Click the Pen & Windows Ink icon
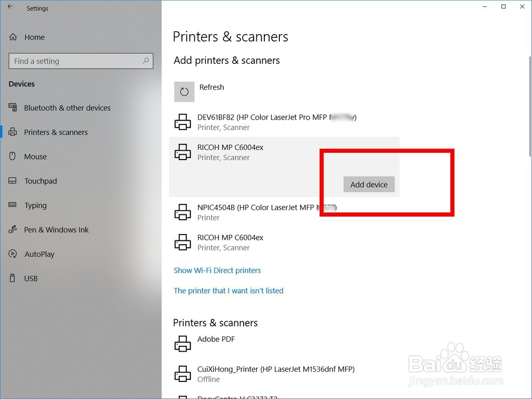 (13, 229)
